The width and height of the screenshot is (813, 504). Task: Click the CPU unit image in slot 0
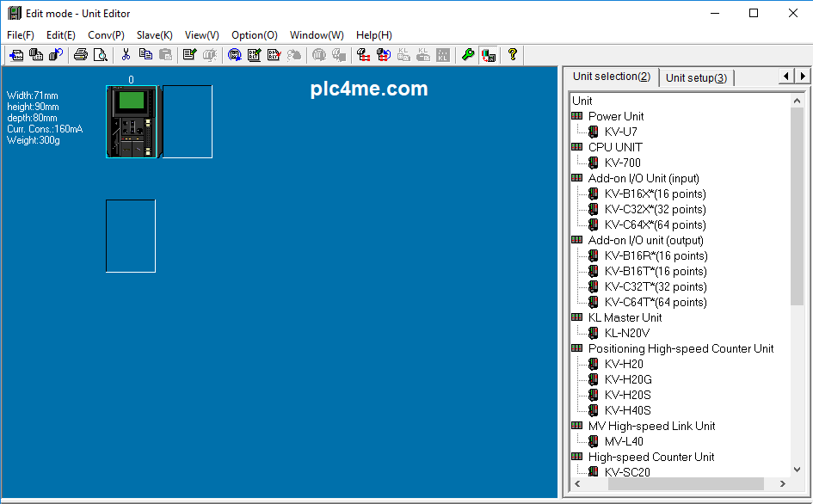point(131,121)
